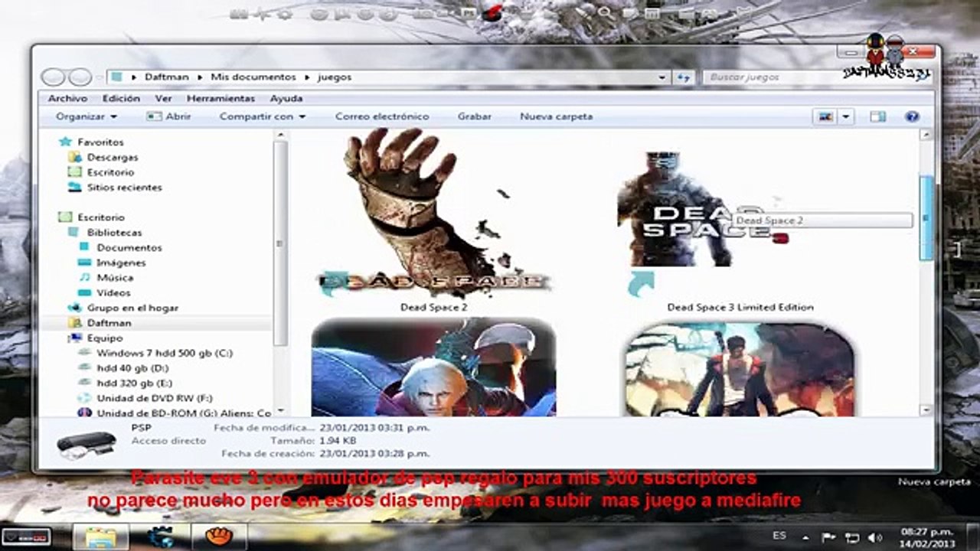
Task: Select Unidad de BD-ROM (G:) drive
Action: [184, 413]
